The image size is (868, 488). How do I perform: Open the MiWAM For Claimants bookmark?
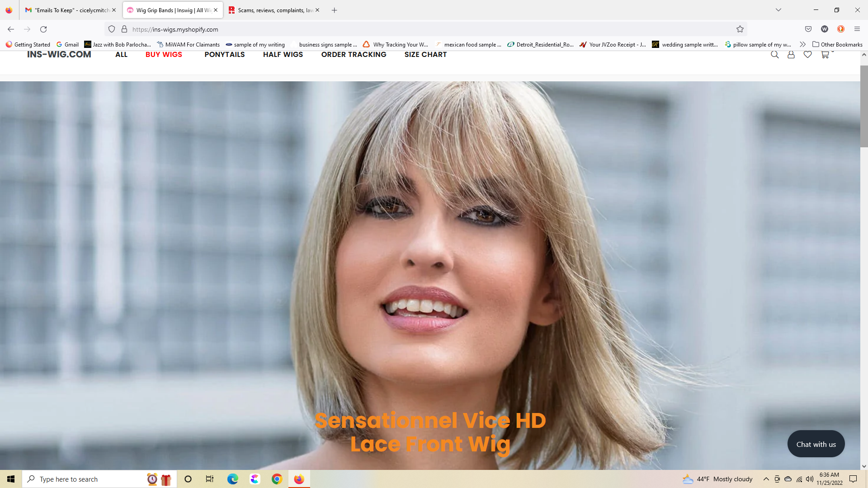click(189, 44)
